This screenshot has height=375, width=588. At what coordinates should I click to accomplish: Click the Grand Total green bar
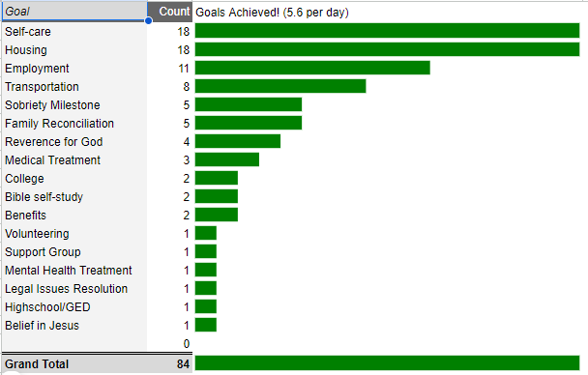click(x=388, y=362)
